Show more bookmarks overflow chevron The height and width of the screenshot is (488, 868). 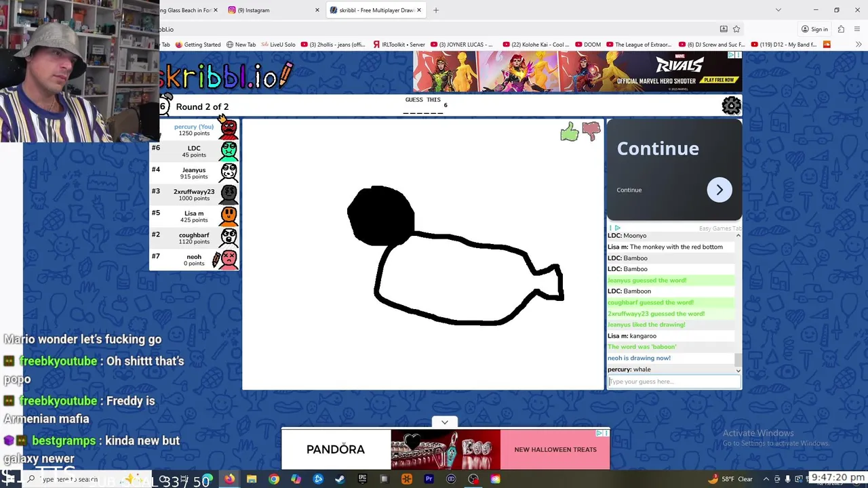click(859, 45)
